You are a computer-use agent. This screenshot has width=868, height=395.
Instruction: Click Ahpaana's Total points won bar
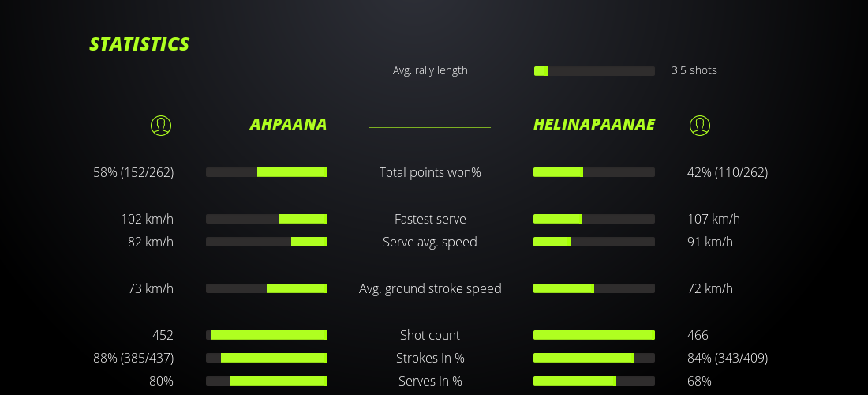pyautogui.click(x=267, y=172)
